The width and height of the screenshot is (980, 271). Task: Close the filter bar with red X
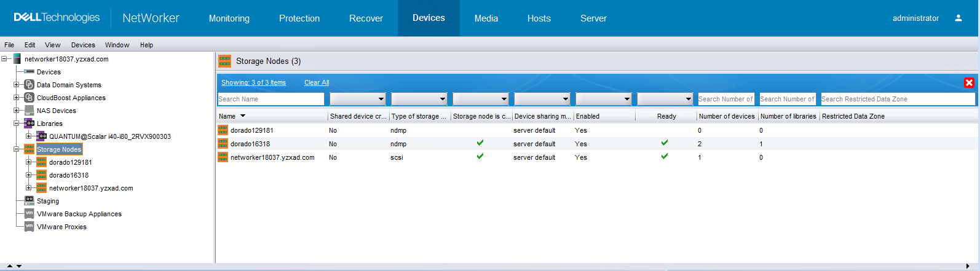[969, 82]
